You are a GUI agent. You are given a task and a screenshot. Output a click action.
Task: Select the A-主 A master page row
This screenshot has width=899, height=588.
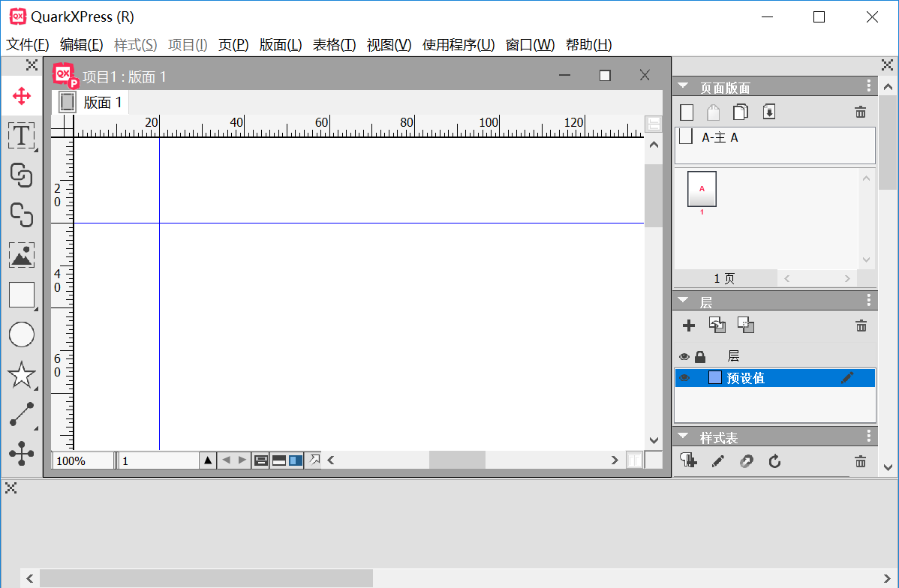point(774,137)
